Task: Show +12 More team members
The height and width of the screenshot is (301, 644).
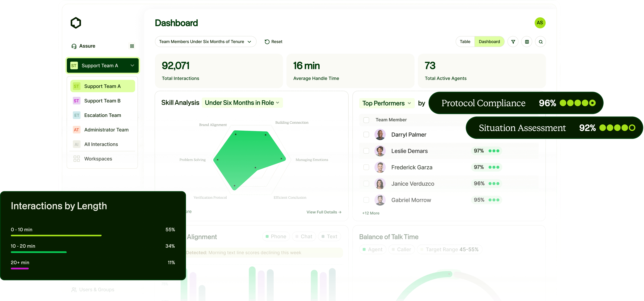Action: tap(371, 213)
